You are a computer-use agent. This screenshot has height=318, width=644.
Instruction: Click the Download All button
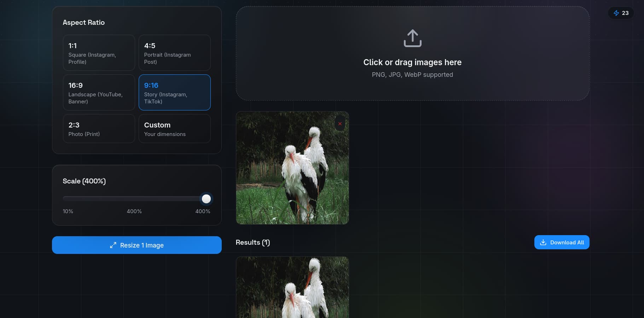click(562, 242)
